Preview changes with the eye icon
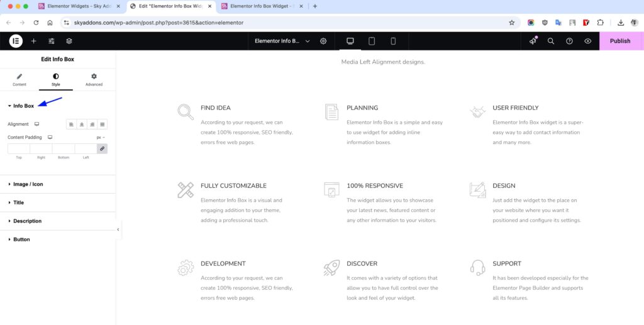The image size is (644, 325). coord(588,41)
